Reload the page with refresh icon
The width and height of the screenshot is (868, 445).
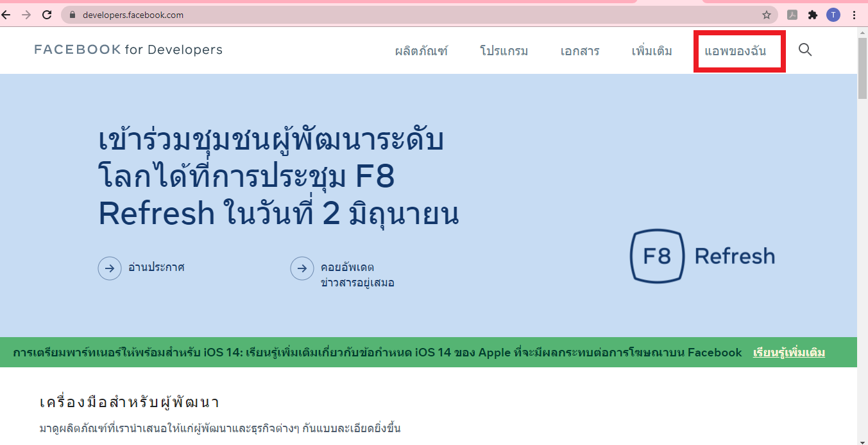coord(47,15)
